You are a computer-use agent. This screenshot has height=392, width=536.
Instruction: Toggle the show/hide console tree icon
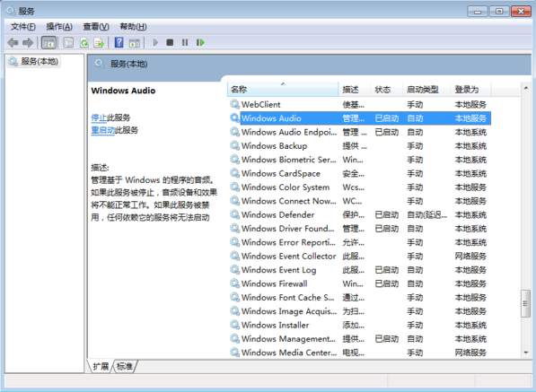click(48, 43)
